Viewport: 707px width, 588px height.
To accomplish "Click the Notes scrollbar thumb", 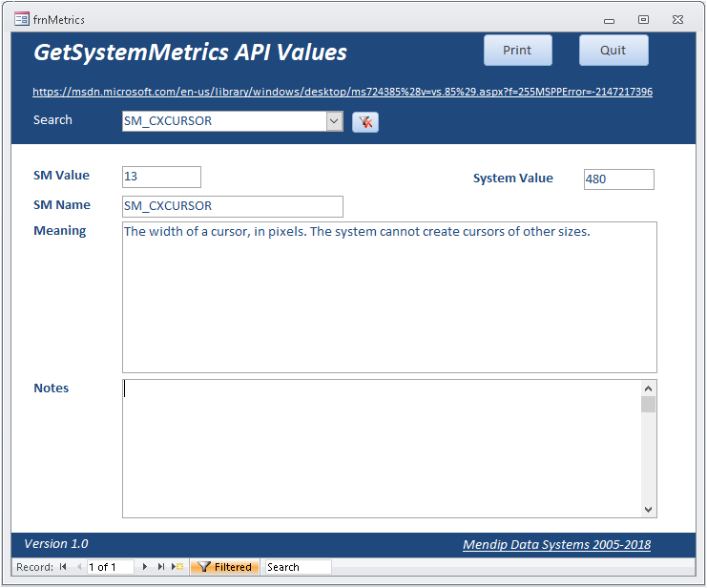I will pyautogui.click(x=649, y=404).
